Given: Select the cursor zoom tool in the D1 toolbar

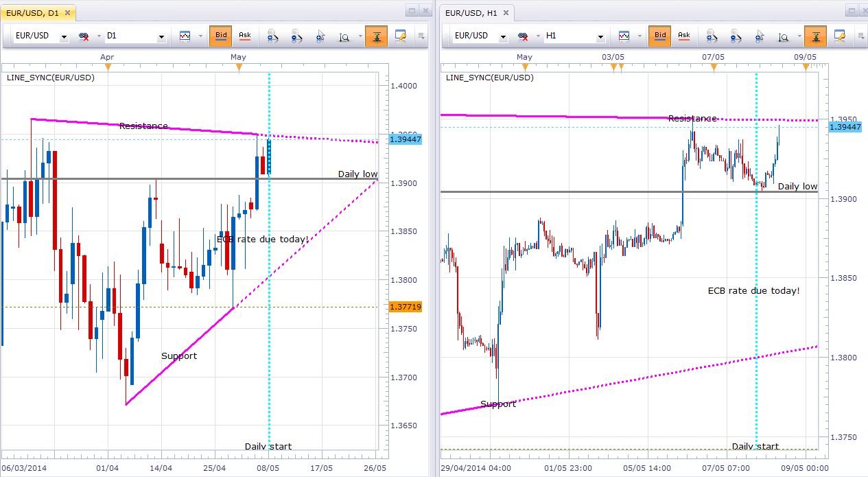Looking at the screenshot, I should (320, 36).
